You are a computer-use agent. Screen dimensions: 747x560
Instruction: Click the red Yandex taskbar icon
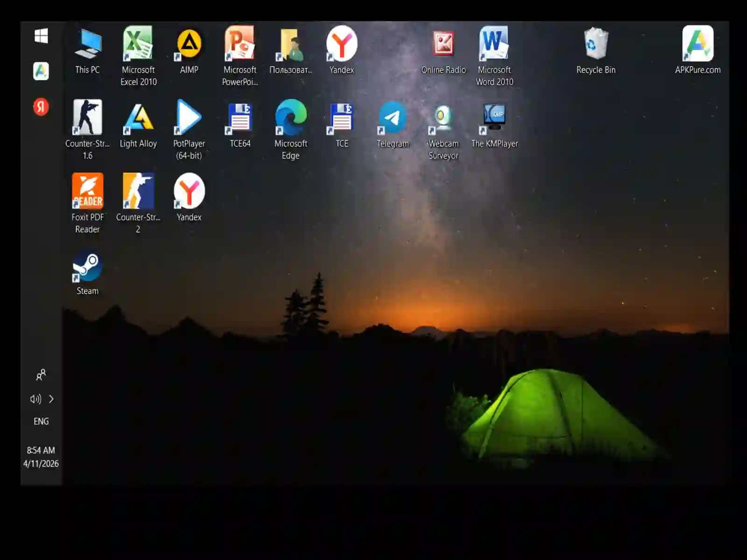point(41,107)
